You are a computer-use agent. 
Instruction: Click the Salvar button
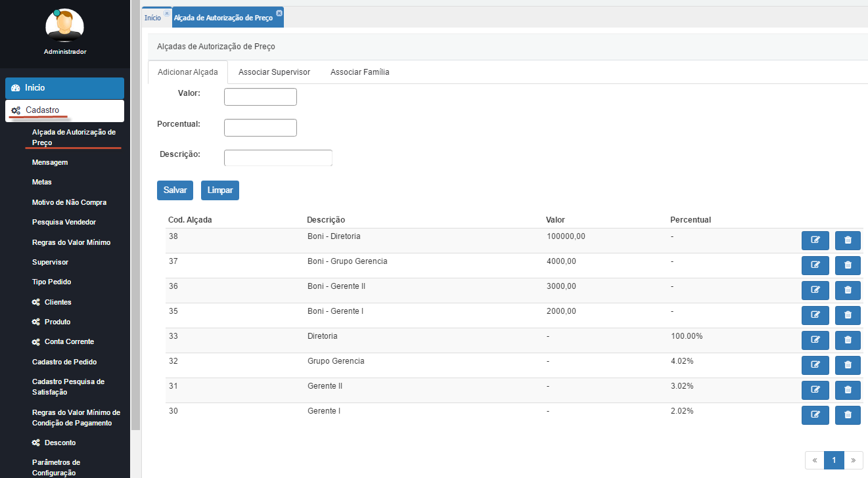(x=175, y=190)
